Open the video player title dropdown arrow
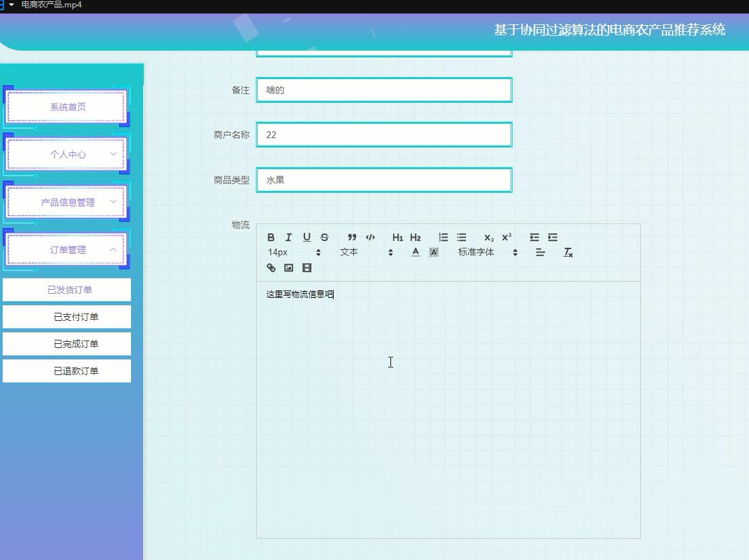This screenshot has height=560, width=749. pos(11,5)
